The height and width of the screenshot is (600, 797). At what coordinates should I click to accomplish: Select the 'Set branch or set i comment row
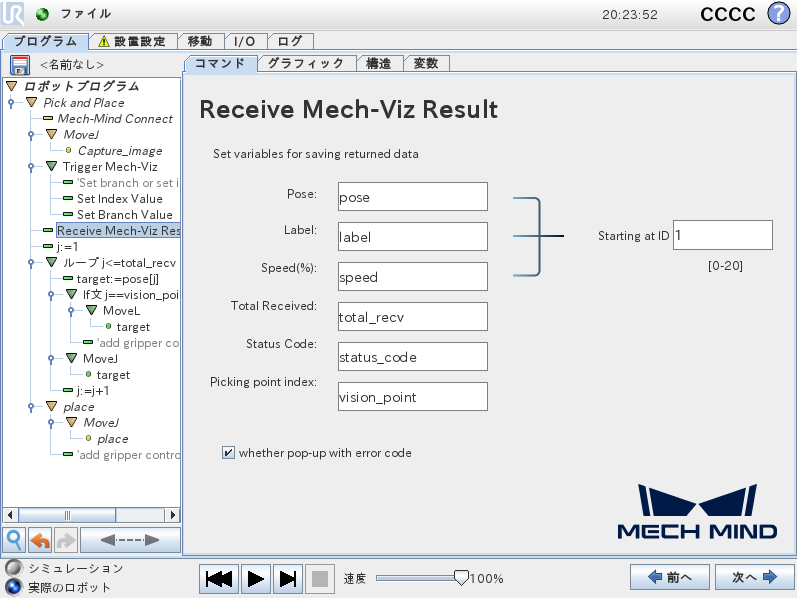click(128, 183)
